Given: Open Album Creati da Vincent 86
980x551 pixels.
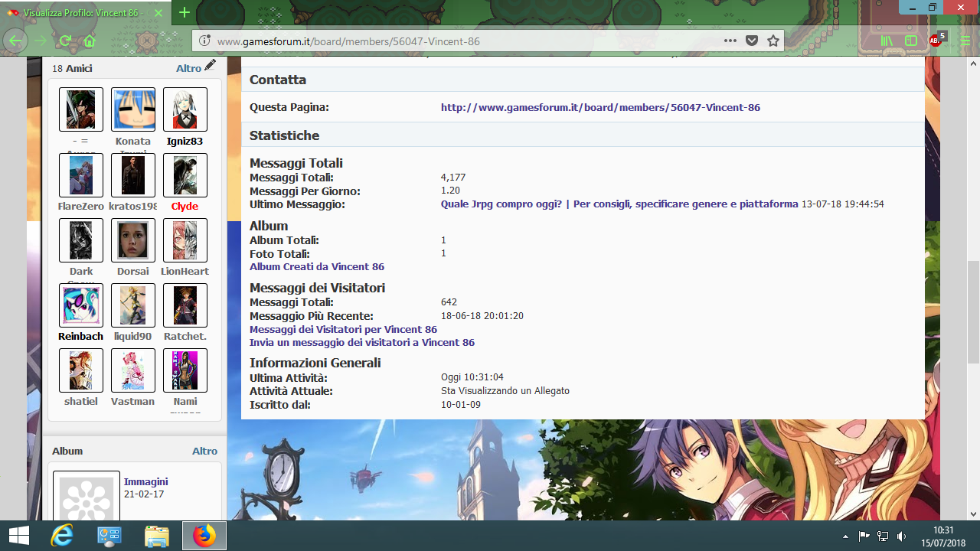Looking at the screenshot, I should [x=317, y=267].
